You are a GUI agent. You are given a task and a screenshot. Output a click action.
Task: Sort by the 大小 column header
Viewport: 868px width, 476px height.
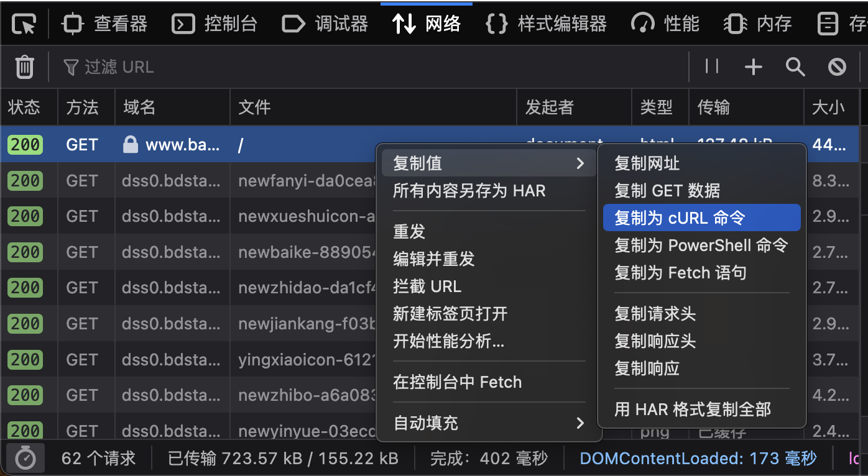click(831, 108)
